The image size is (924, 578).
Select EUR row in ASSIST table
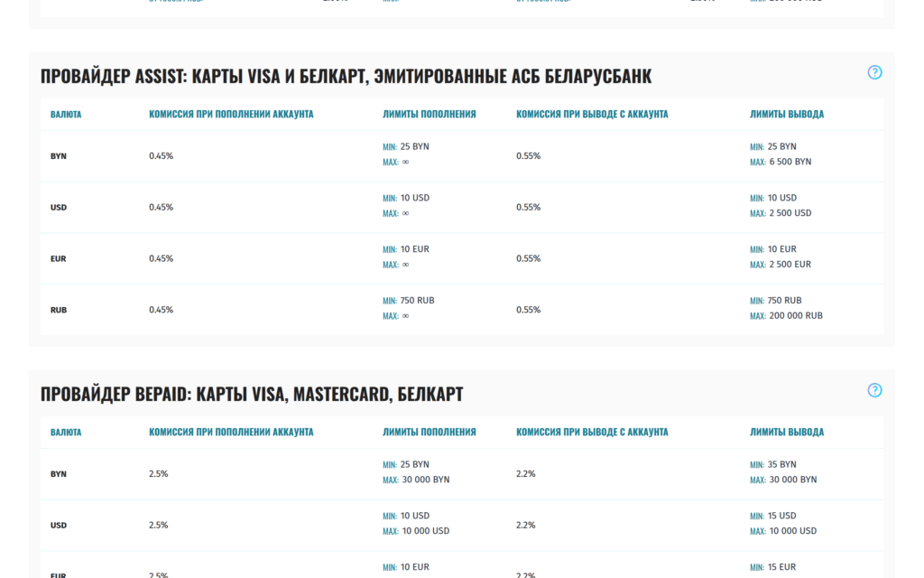pyautogui.click(x=462, y=259)
